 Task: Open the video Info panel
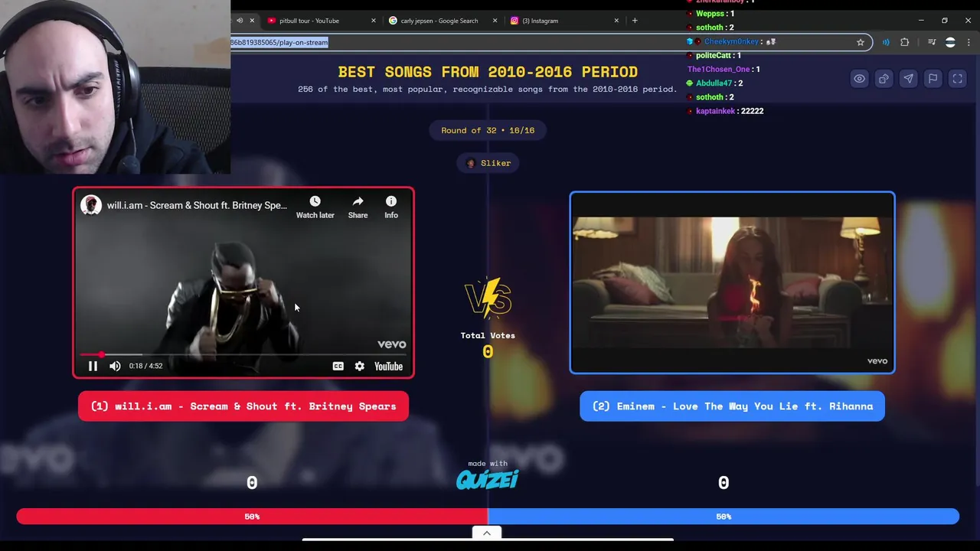click(391, 207)
